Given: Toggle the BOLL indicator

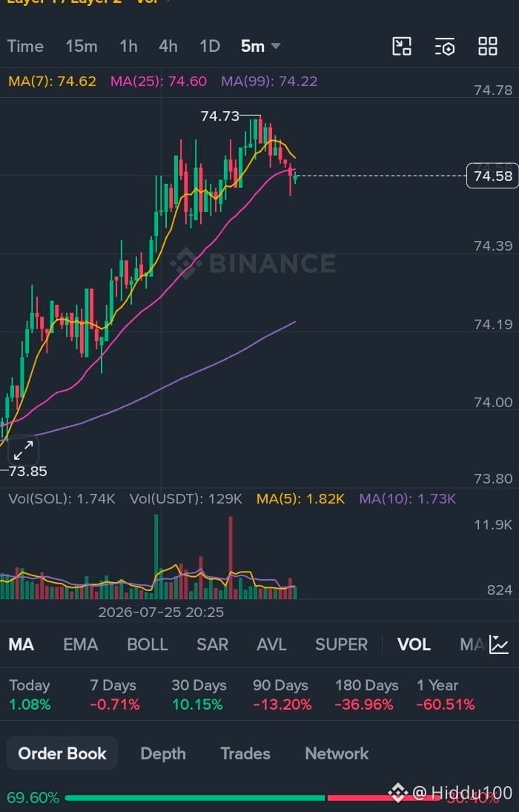Looking at the screenshot, I should click(x=148, y=644).
